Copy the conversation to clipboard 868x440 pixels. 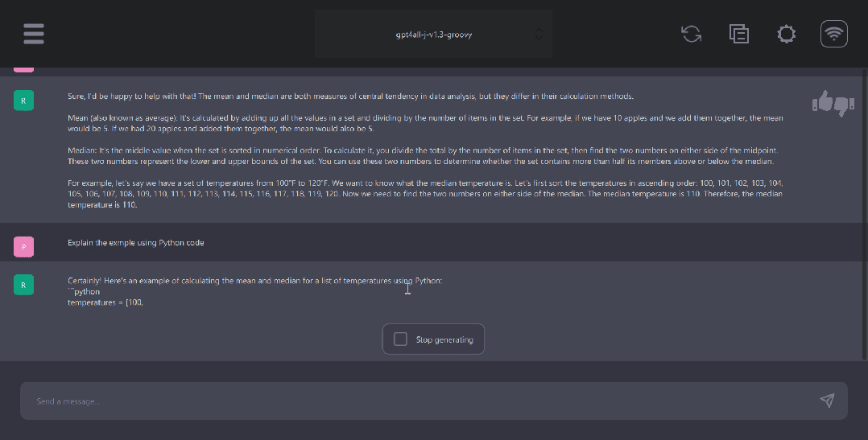[x=738, y=33]
